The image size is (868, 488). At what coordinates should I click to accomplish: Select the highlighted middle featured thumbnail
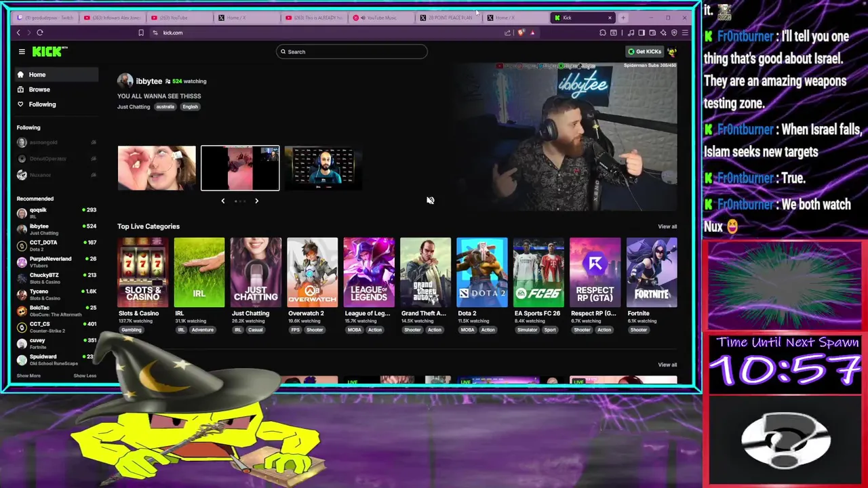click(x=240, y=168)
